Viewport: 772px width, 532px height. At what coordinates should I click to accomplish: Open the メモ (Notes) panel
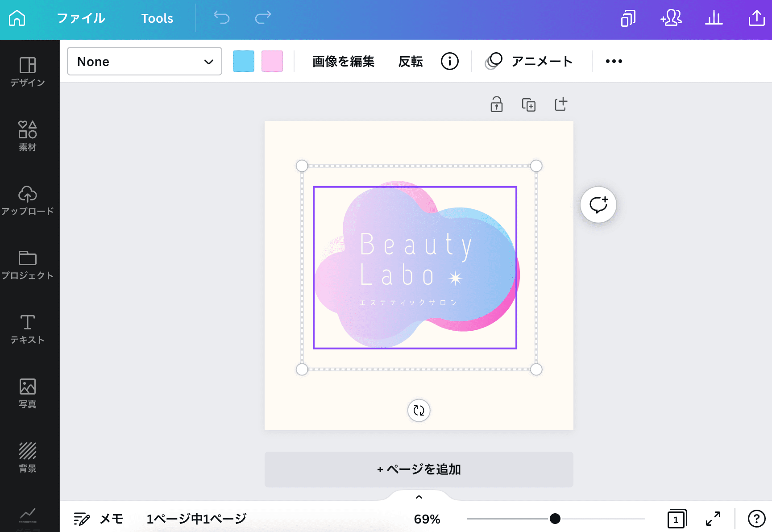98,518
